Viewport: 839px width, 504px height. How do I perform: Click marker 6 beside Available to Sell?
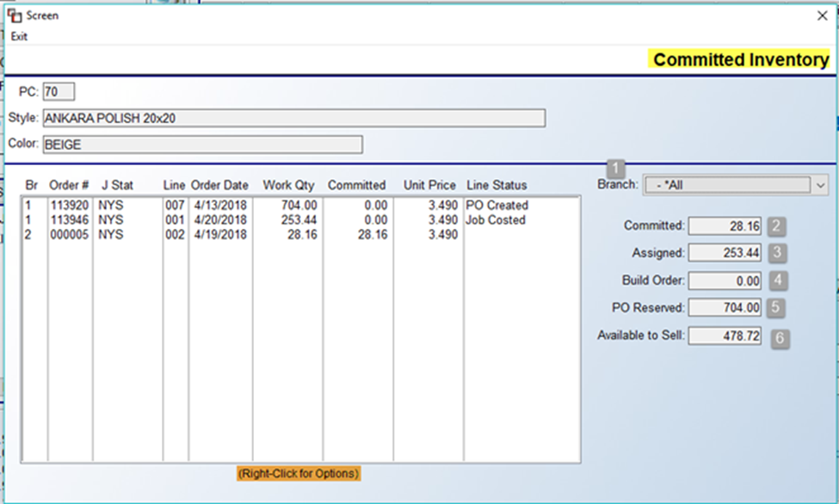pos(780,338)
